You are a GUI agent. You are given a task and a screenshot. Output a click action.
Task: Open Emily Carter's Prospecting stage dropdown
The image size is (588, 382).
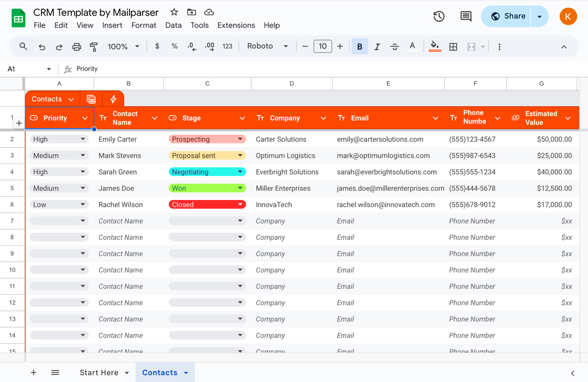click(241, 139)
